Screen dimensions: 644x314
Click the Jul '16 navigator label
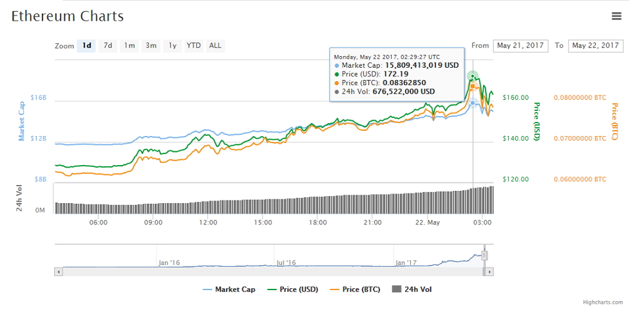tap(287, 262)
